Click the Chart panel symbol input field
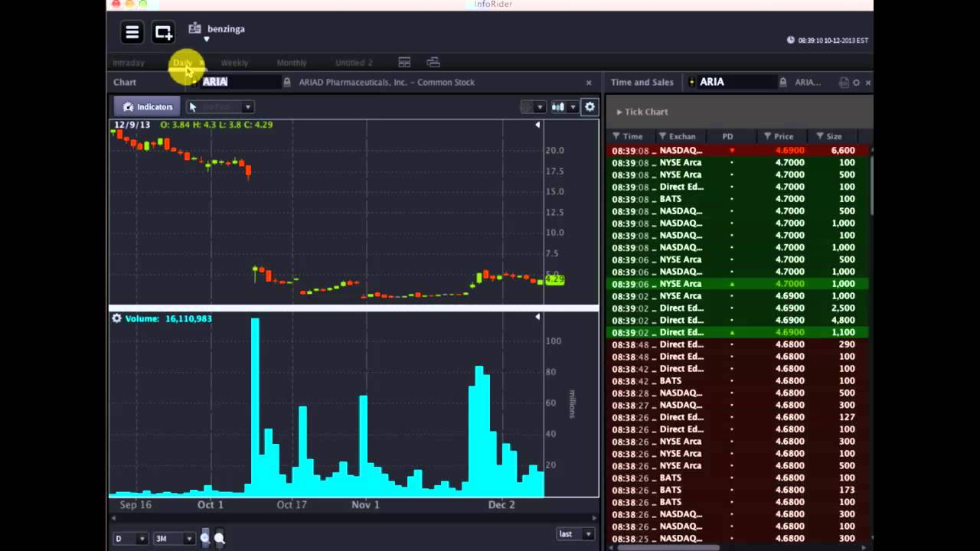The height and width of the screenshot is (551, 980). click(240, 82)
